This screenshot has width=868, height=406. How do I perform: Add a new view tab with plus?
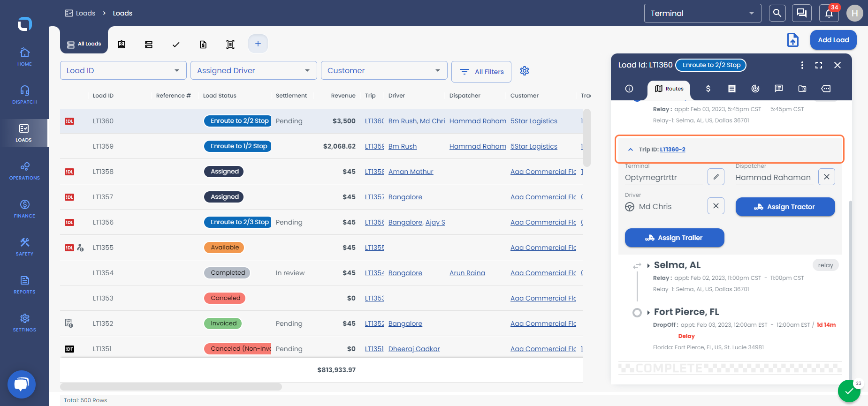pos(258,44)
